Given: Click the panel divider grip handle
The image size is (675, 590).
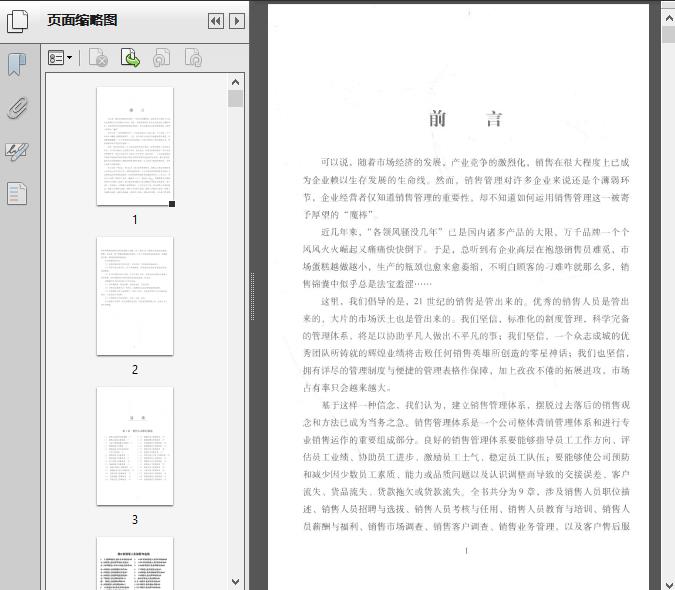Looking at the screenshot, I should tap(253, 296).
